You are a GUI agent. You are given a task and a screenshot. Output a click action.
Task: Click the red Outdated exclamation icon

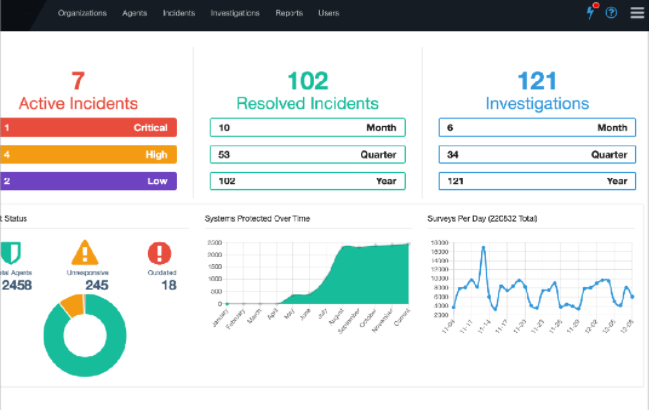(159, 253)
